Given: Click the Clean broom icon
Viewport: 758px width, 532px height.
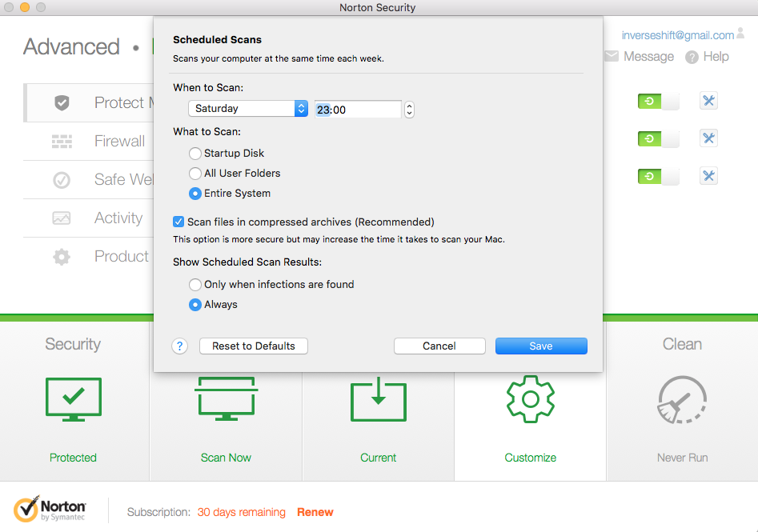Looking at the screenshot, I should click(682, 399).
